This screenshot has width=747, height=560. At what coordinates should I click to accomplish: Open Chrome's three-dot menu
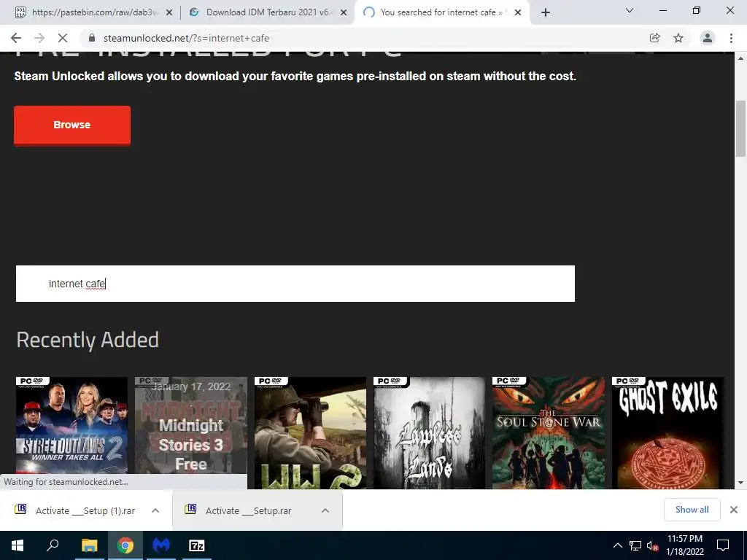[731, 38]
